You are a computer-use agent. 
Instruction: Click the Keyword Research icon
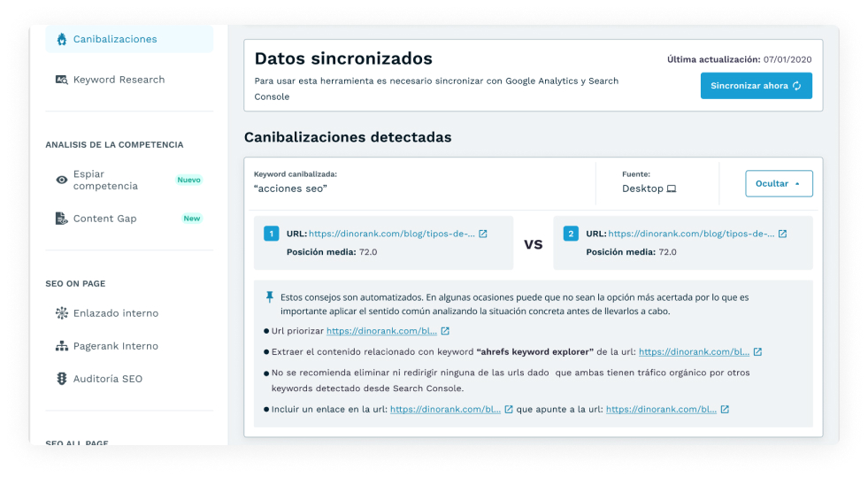pyautogui.click(x=61, y=80)
